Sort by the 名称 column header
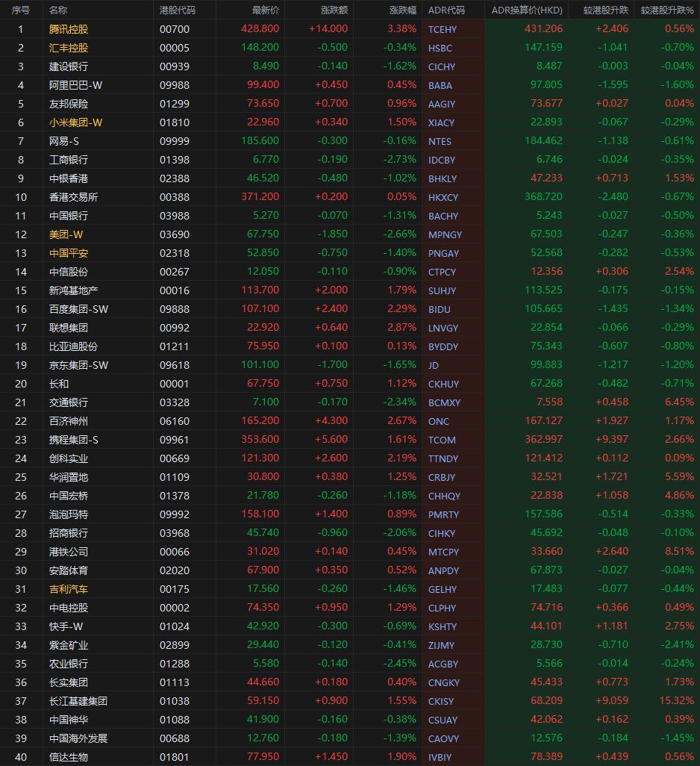The height and width of the screenshot is (766, 700). (x=58, y=10)
